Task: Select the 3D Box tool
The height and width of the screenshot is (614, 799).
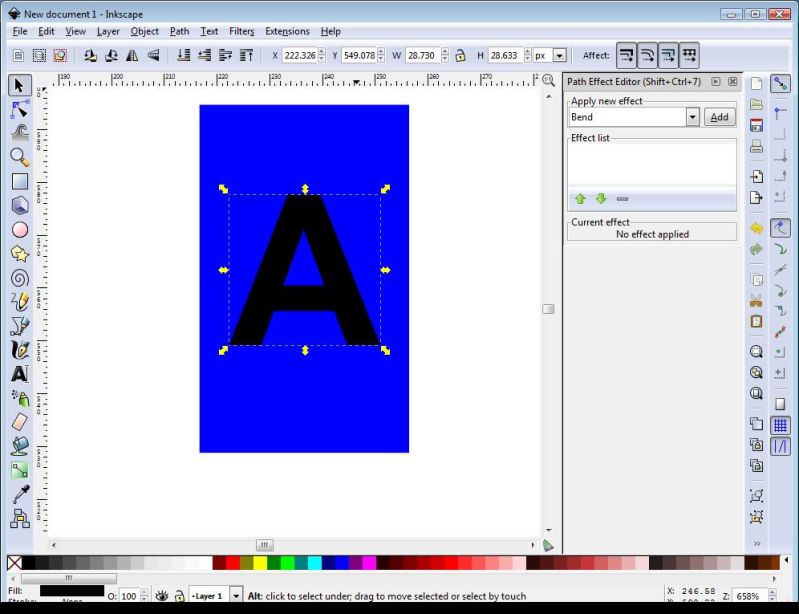Action: pyautogui.click(x=19, y=205)
